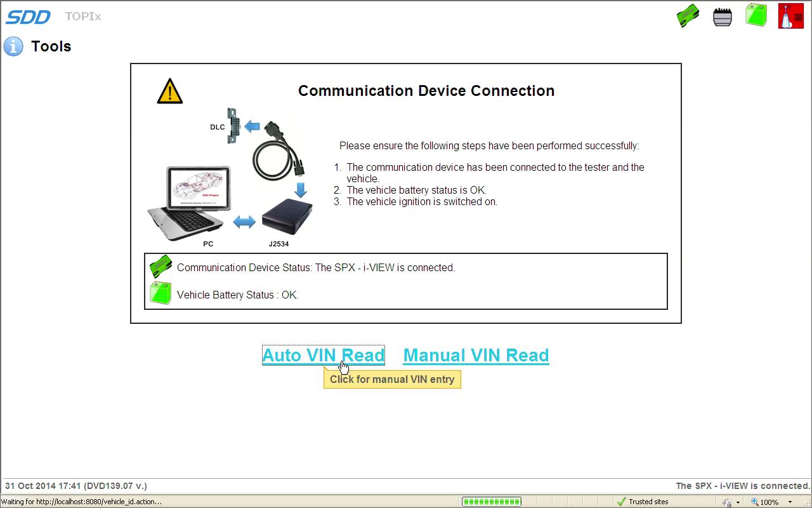Viewport: 812px width, 508px height.
Task: Click the green communication device icon in header
Action: pos(688,16)
